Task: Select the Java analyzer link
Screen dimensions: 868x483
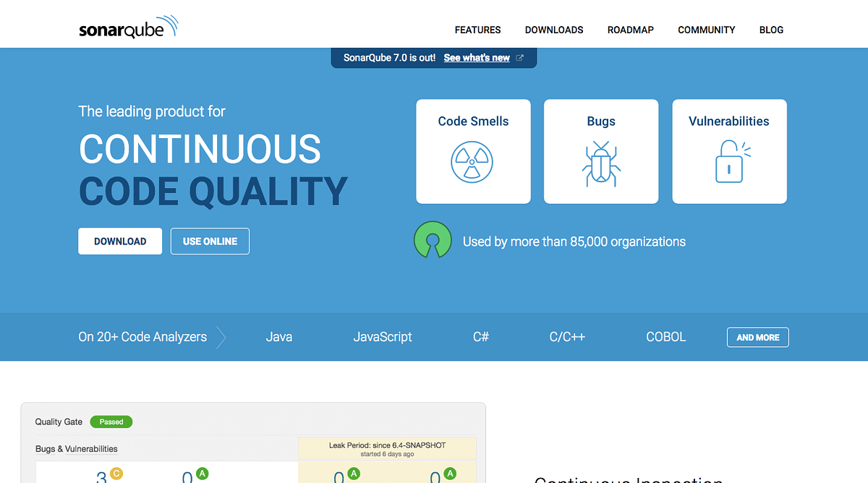Action: [279, 337]
